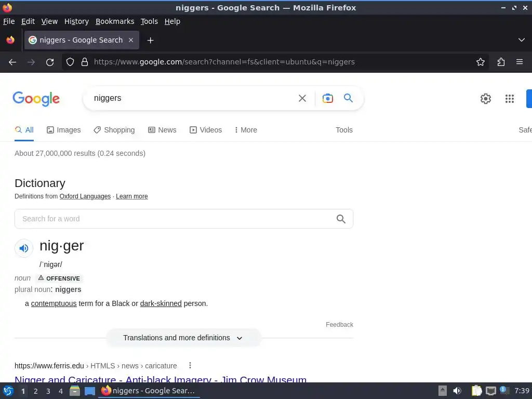Viewport: 532px width, 399px height.
Task: Open the More search filters menu
Action: pyautogui.click(x=246, y=130)
